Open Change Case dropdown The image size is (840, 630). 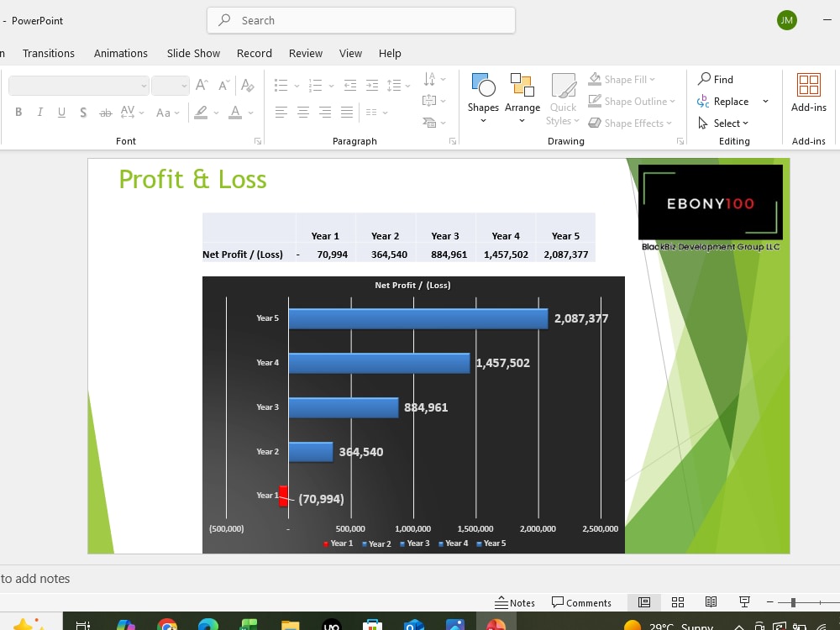coord(167,113)
